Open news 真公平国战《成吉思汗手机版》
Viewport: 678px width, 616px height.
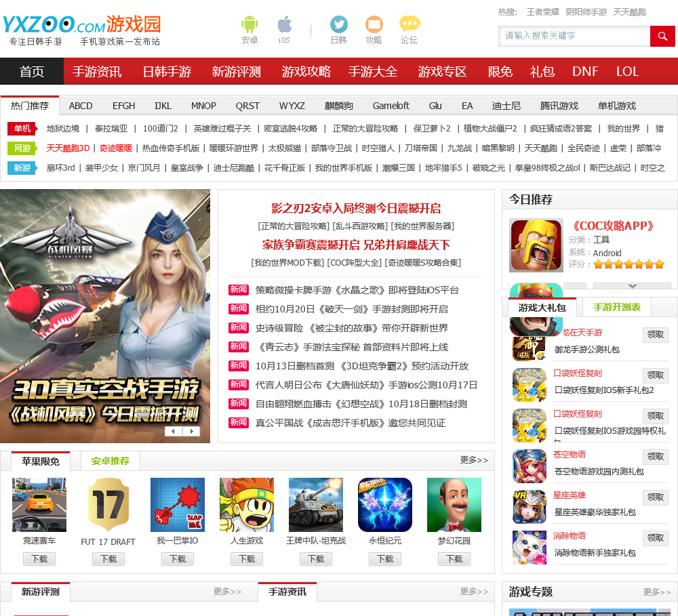click(351, 423)
